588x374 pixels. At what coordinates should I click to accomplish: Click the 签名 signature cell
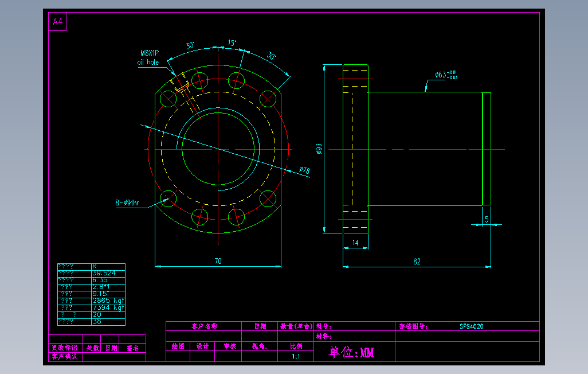132,348
